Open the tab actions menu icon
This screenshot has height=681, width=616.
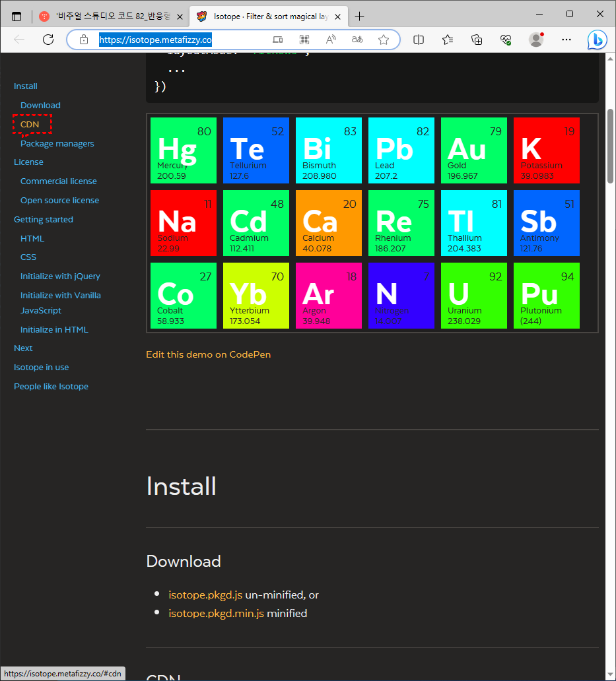click(x=17, y=16)
